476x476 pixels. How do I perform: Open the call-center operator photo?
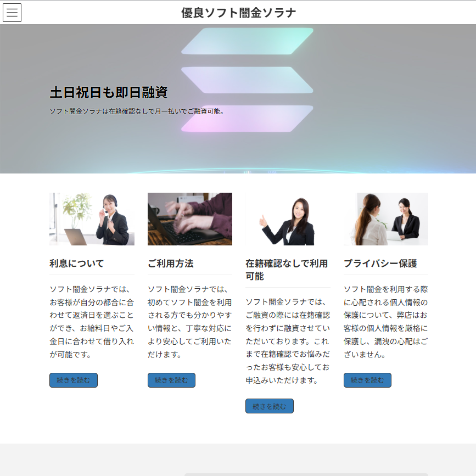[x=92, y=219]
